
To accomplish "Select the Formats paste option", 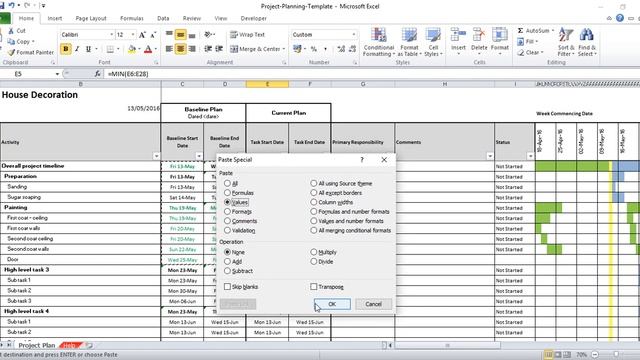I will [227, 211].
